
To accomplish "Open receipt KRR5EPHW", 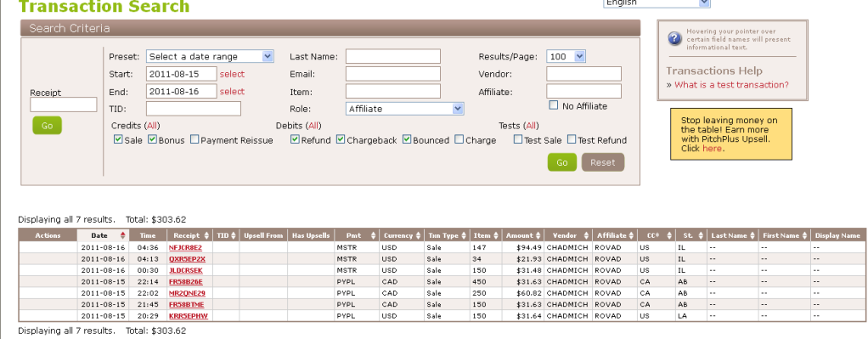I will 188,316.
